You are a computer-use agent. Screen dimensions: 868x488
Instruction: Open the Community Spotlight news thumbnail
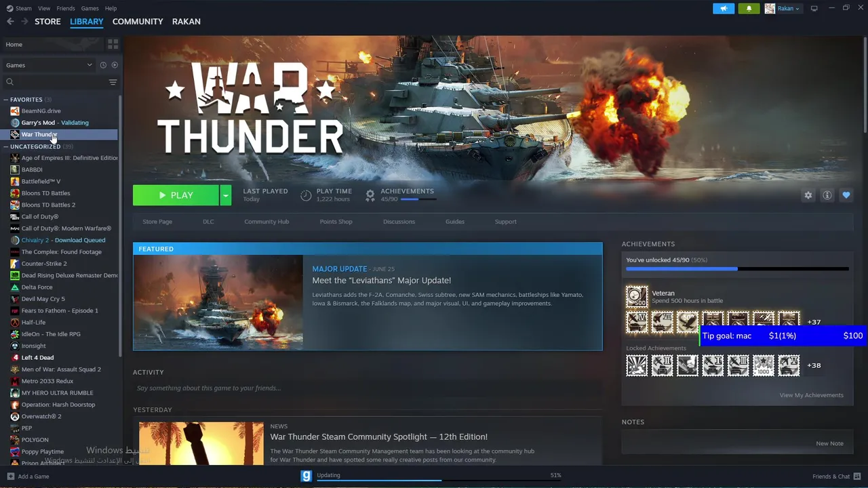[201, 443]
